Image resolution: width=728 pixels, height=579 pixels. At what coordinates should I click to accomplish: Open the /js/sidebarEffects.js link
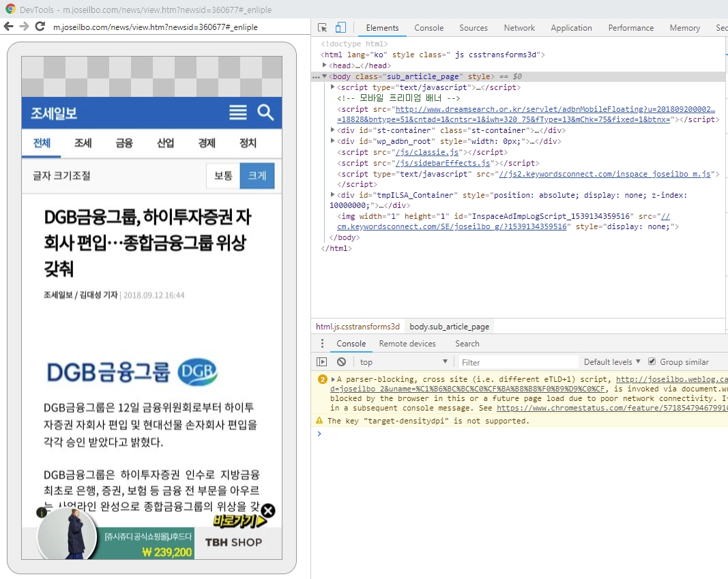click(443, 163)
